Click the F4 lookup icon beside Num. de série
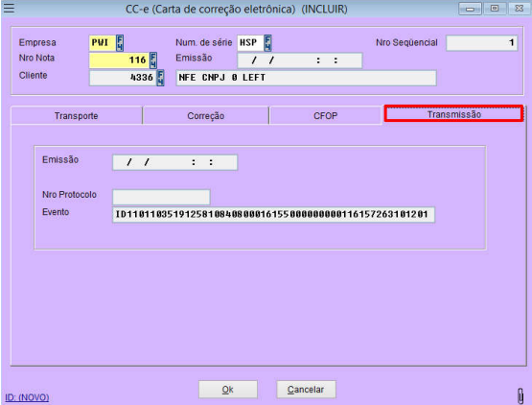The image size is (532, 405). [267, 43]
